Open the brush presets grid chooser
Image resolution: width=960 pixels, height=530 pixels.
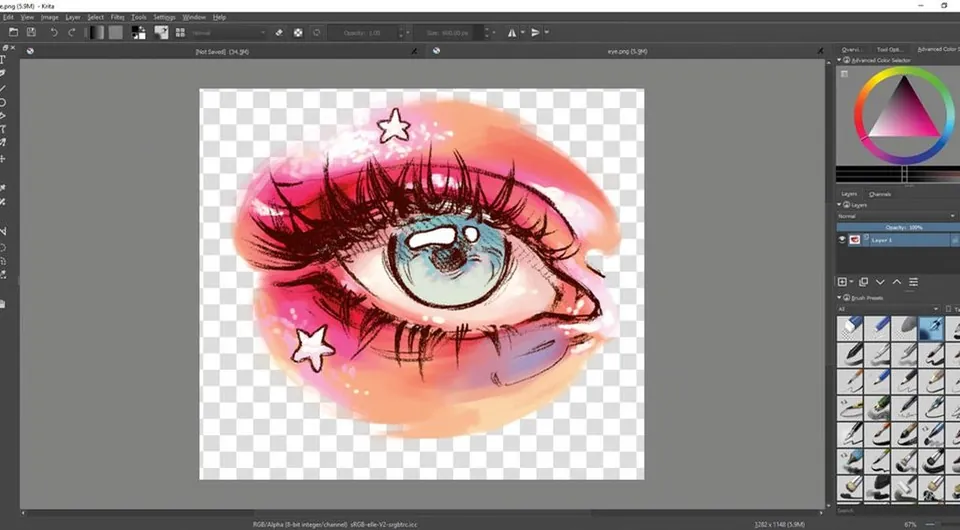(180, 32)
